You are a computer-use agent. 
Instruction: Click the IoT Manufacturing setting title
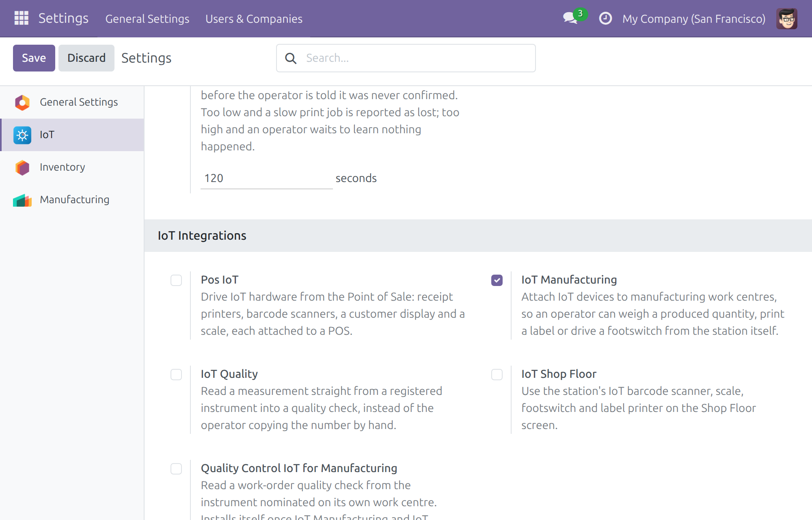[569, 280]
